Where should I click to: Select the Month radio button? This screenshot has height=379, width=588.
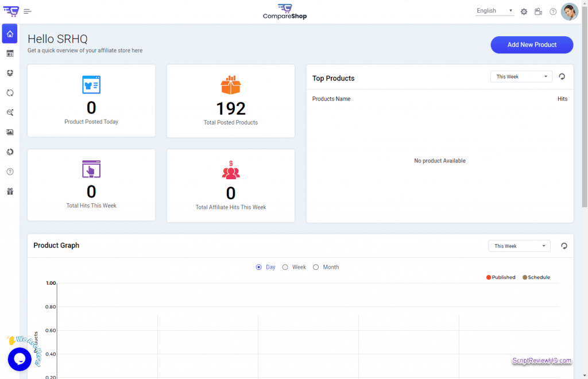pos(316,267)
